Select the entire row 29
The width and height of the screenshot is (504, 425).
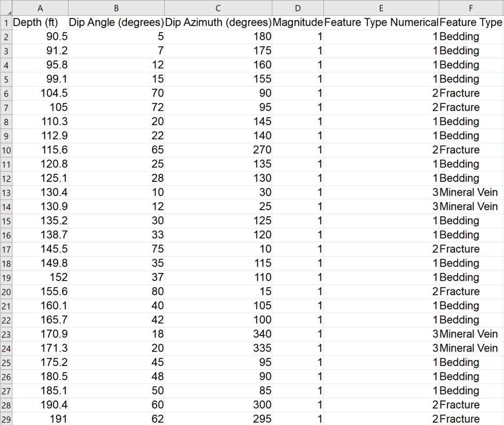click(x=6, y=419)
